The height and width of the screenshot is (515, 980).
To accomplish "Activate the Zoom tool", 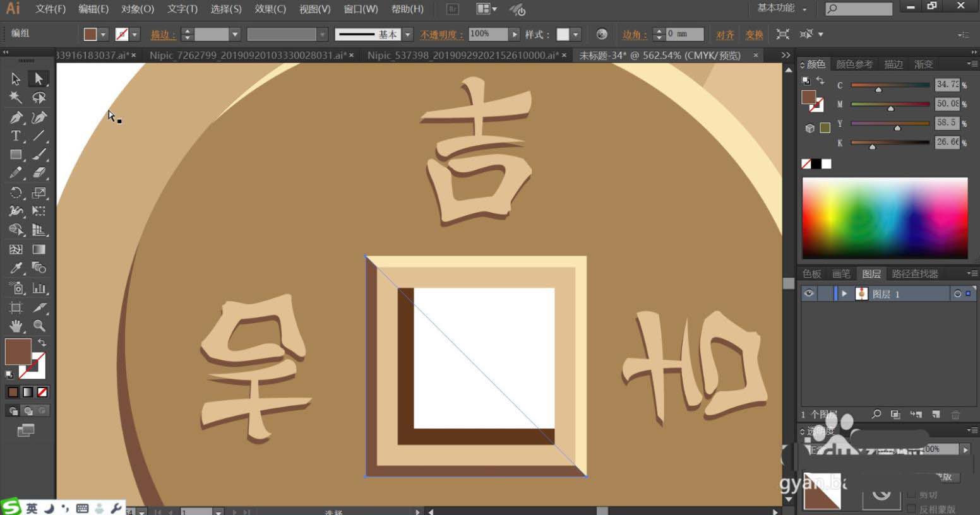I will click(x=39, y=326).
